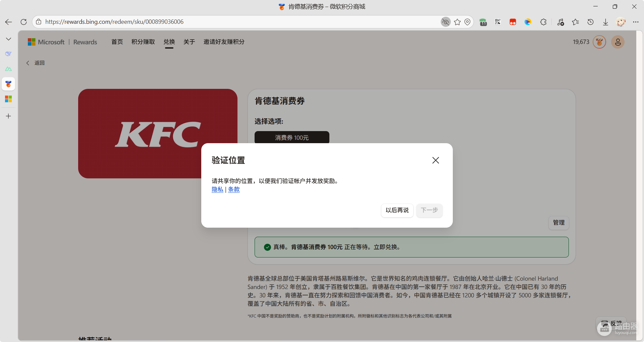Open the location permission icon in the address bar
The width and height of the screenshot is (644, 342).
467,22
